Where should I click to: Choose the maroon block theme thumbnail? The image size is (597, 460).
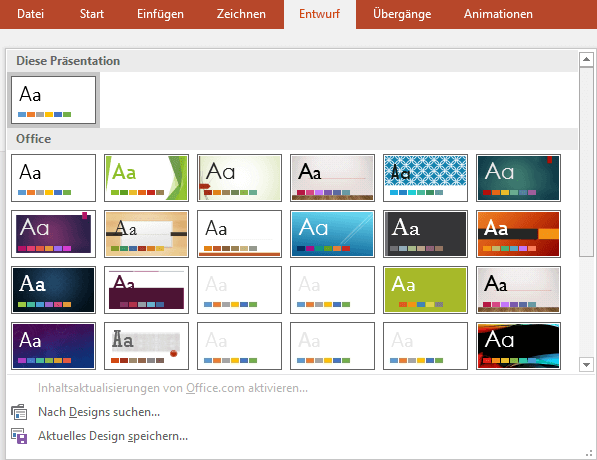[x=147, y=290]
